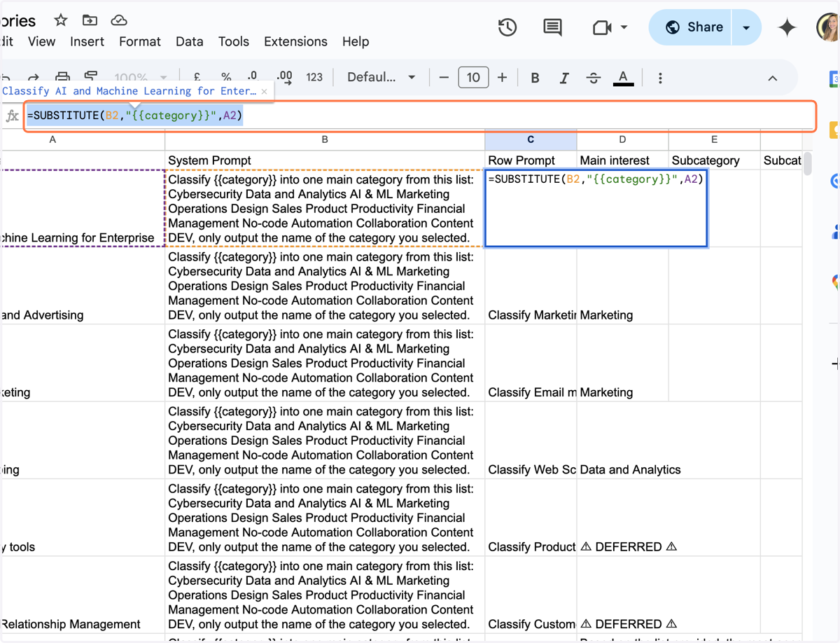This screenshot has height=643, width=840.
Task: Open the Tools menu
Action: pos(234,41)
